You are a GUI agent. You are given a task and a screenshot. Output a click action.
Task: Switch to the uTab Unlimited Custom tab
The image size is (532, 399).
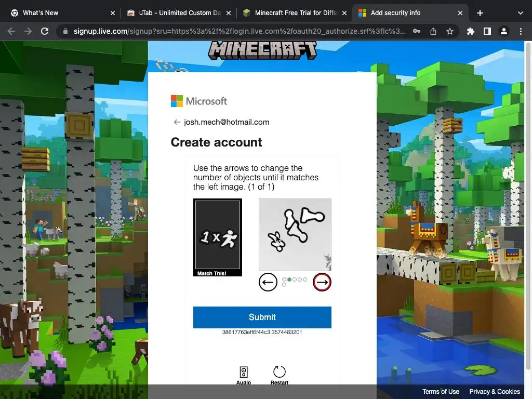[x=179, y=13]
